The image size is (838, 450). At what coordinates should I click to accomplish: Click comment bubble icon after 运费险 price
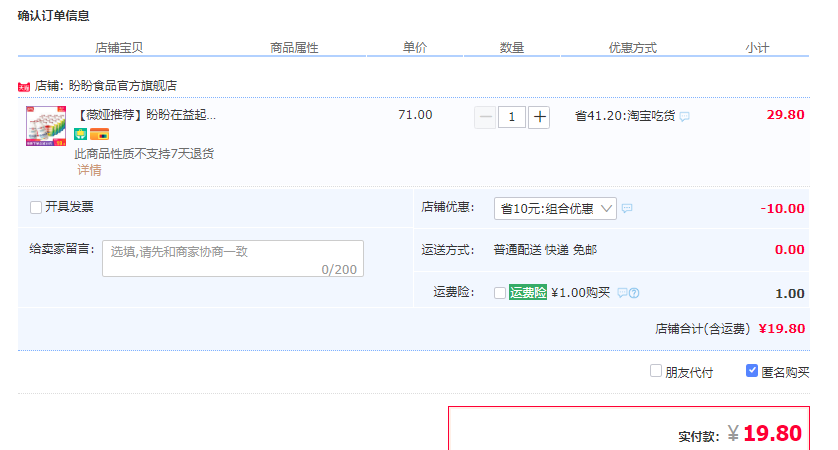click(x=622, y=293)
